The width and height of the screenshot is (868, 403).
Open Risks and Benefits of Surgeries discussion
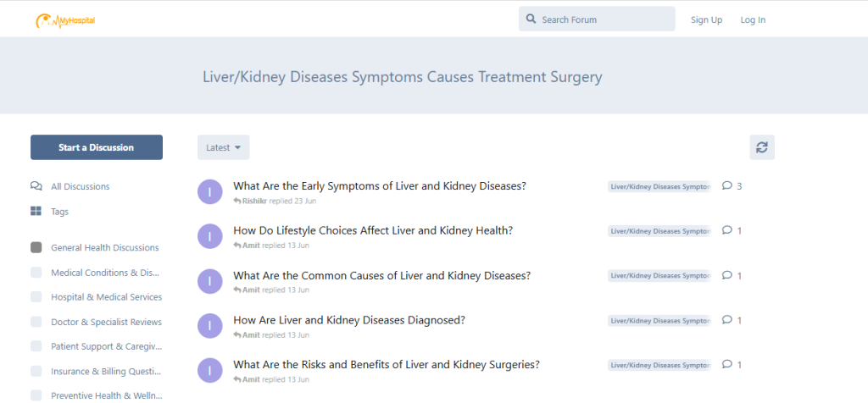387,365
